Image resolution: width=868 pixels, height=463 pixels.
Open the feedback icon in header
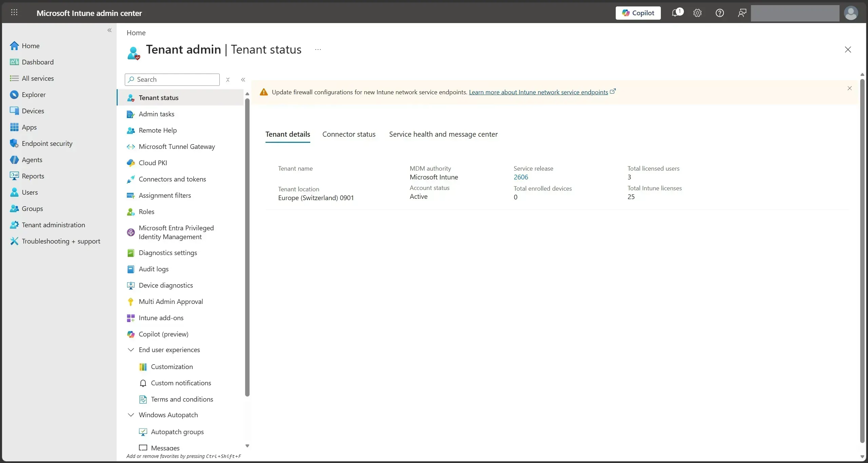(x=742, y=13)
